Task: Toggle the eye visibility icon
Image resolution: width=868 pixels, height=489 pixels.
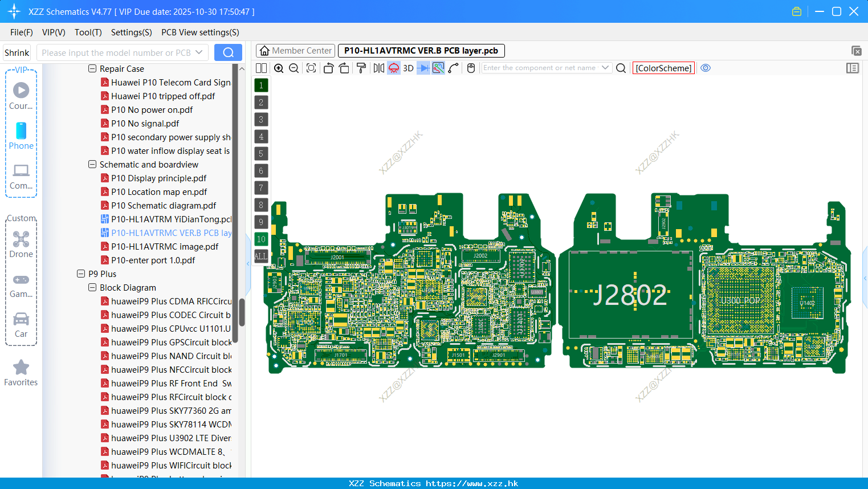Action: click(x=706, y=68)
